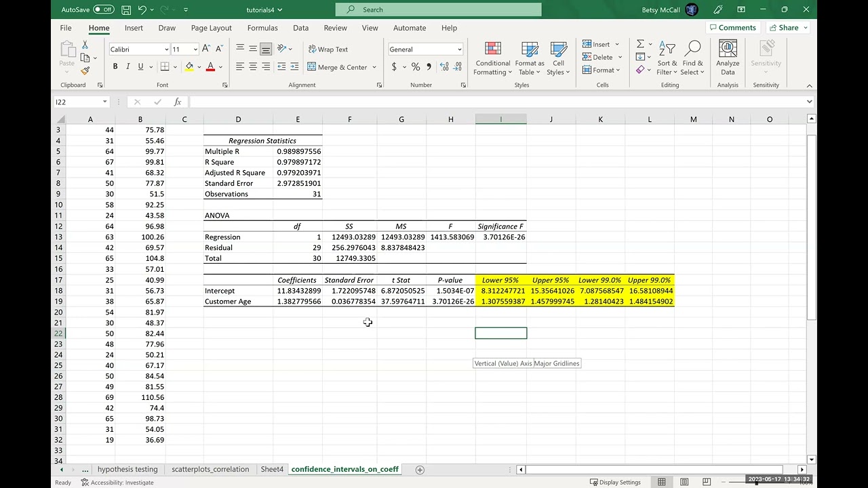Click the Align Left icon

click(240, 66)
